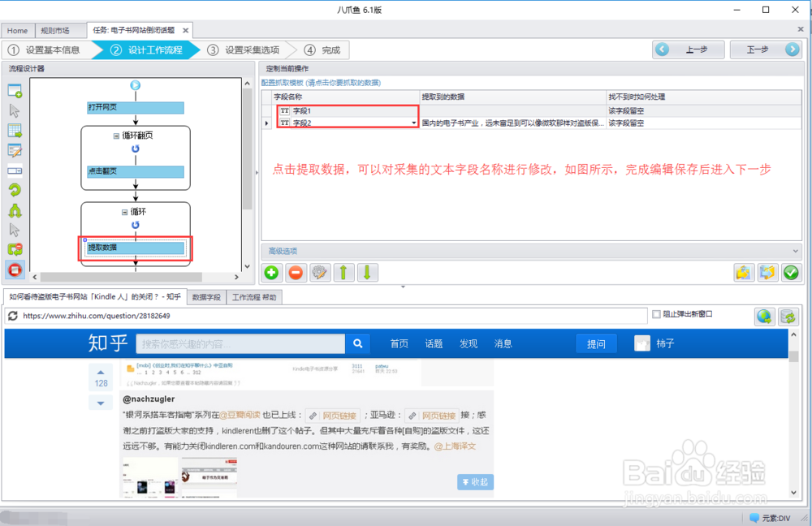The width and height of the screenshot is (812, 526).
Task: Open Zhihu 消息 link
Action: click(x=503, y=343)
